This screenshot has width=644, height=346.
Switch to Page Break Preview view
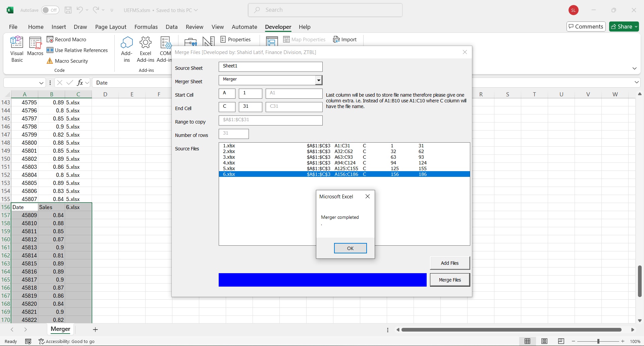tap(561, 341)
